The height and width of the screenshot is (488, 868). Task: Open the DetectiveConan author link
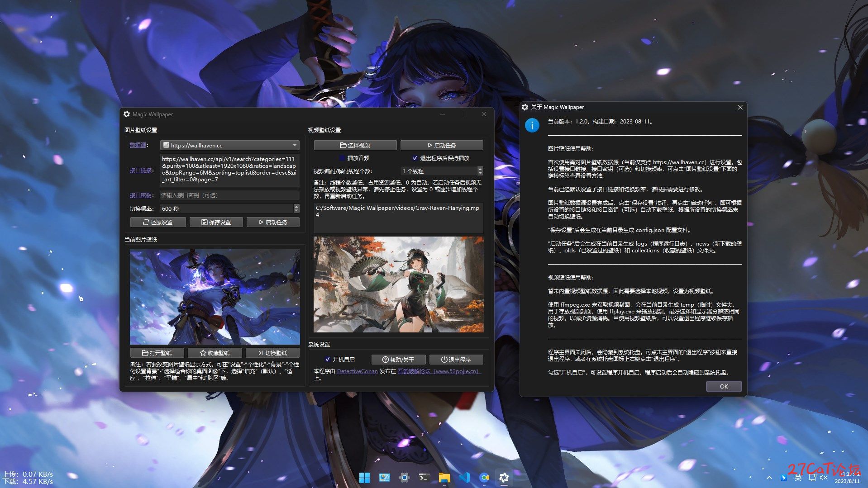[x=358, y=371]
